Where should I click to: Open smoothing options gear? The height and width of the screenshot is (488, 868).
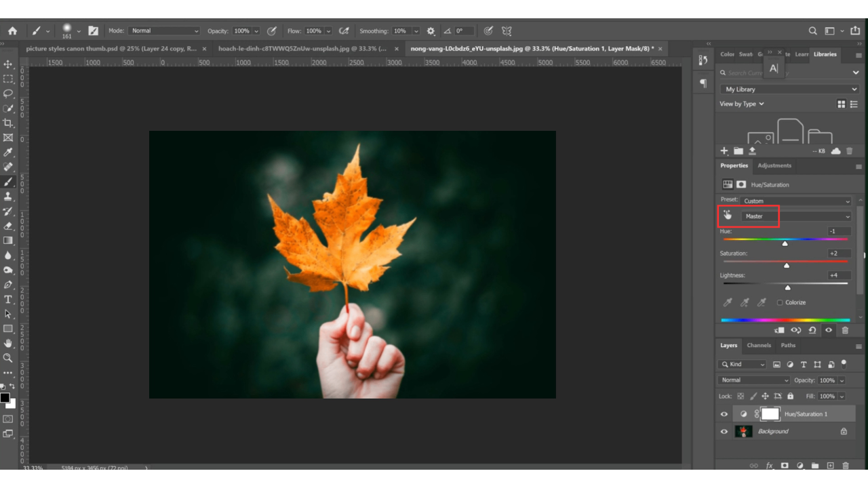point(431,31)
